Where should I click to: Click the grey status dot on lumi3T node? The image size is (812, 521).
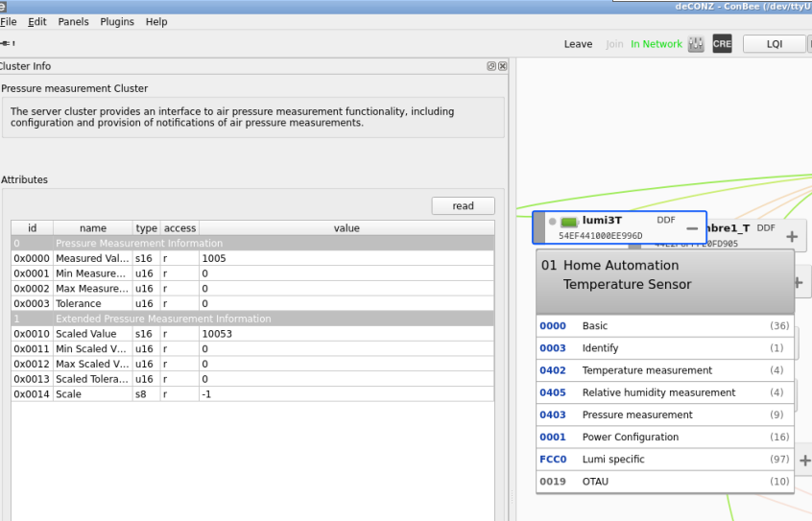tap(552, 222)
